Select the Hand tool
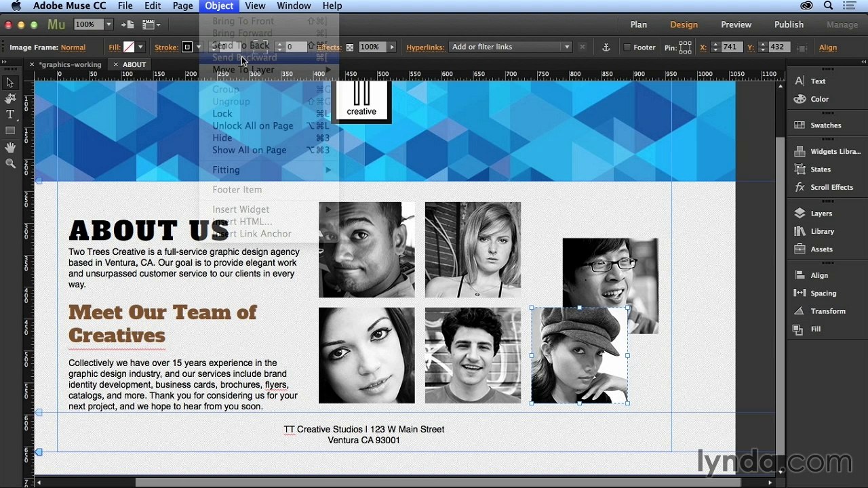Viewport: 868px width, 488px height. click(x=10, y=147)
